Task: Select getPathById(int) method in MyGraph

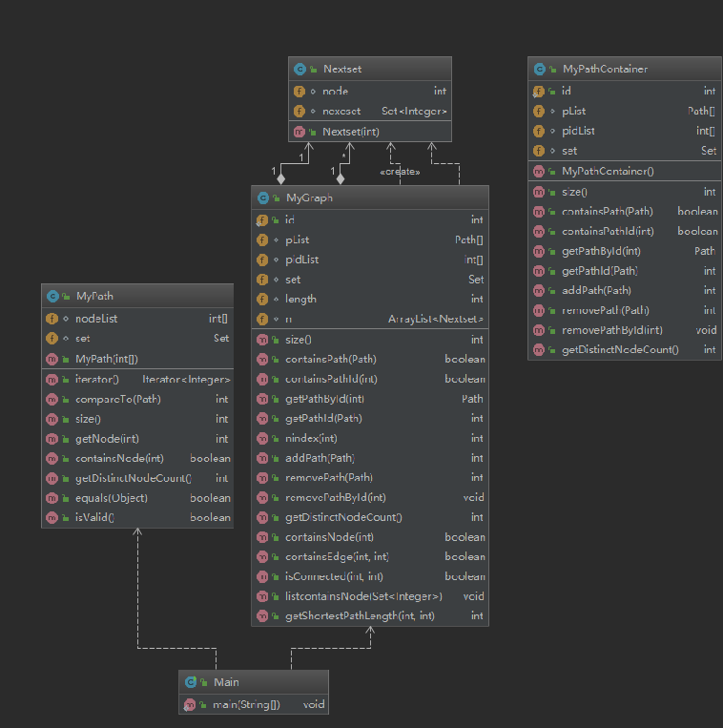Action: coord(324,399)
